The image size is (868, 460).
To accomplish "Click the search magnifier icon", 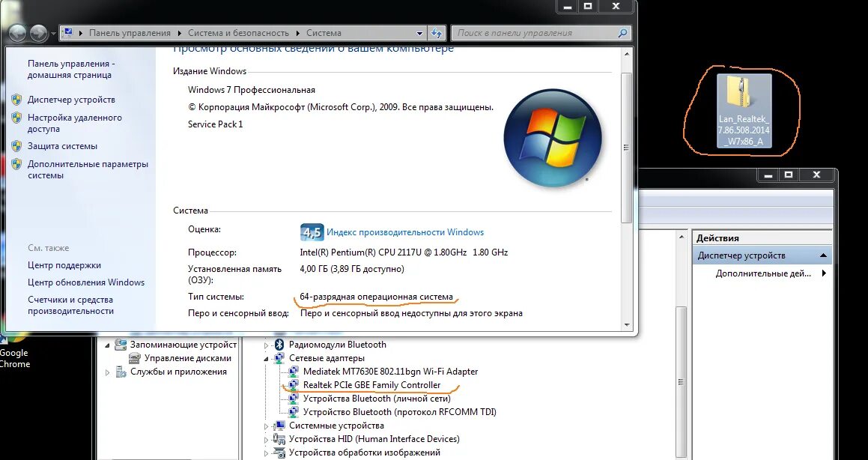I will click(622, 33).
